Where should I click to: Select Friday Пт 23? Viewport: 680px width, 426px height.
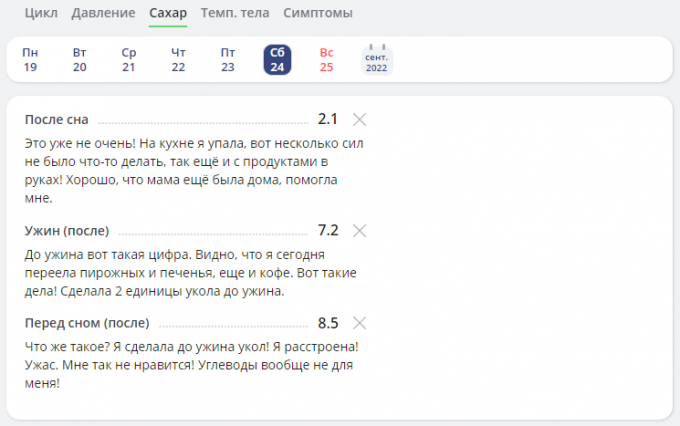click(x=228, y=60)
